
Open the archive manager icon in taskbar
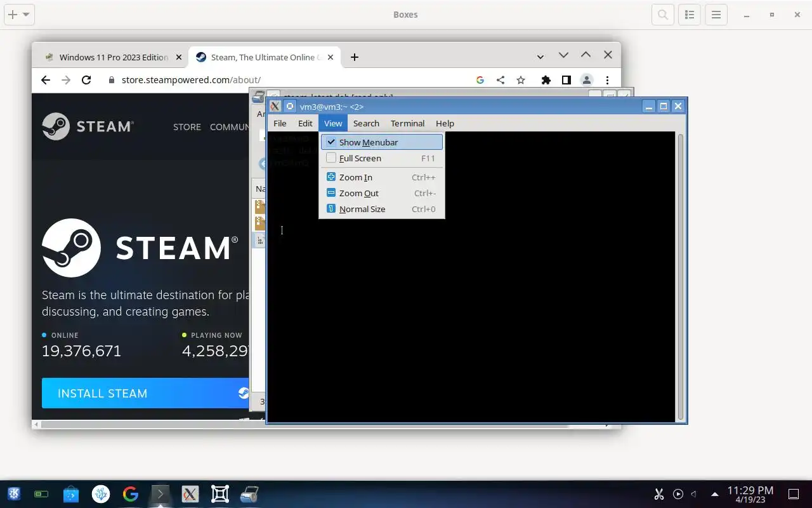pyautogui.click(x=249, y=494)
